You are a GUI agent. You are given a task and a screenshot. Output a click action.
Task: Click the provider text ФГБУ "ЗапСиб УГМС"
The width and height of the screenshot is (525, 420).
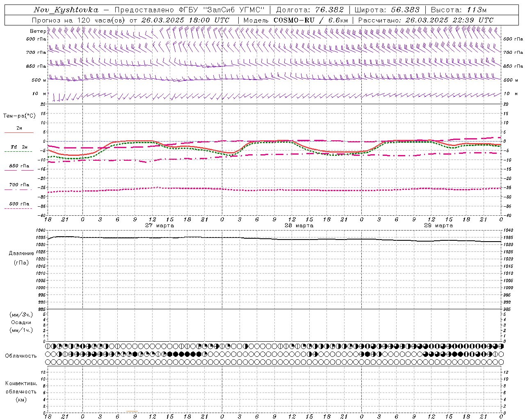(222, 10)
